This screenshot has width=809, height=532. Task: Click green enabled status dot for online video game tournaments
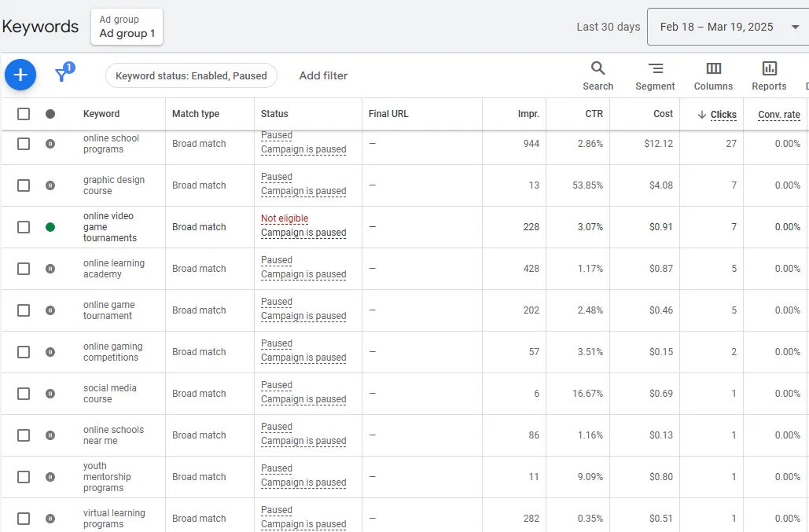[50, 227]
